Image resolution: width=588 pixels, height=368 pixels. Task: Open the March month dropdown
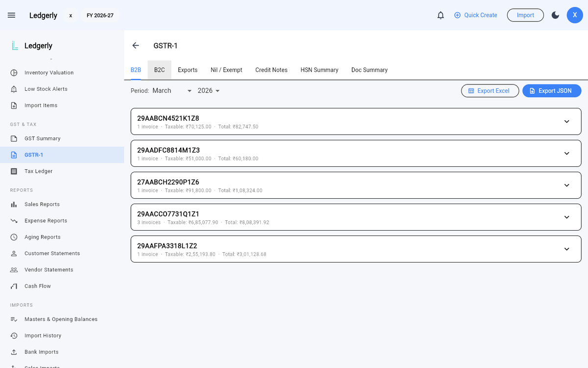[172, 91]
